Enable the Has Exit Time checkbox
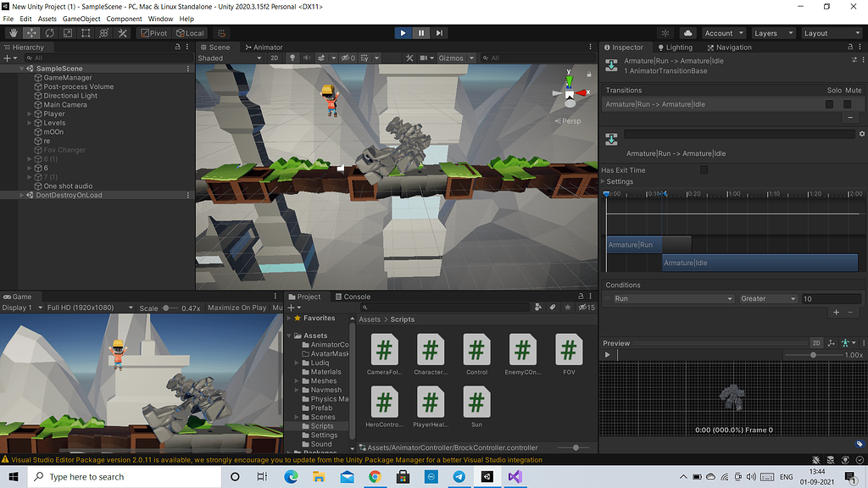Viewport: 868px width, 488px height. 704,169
